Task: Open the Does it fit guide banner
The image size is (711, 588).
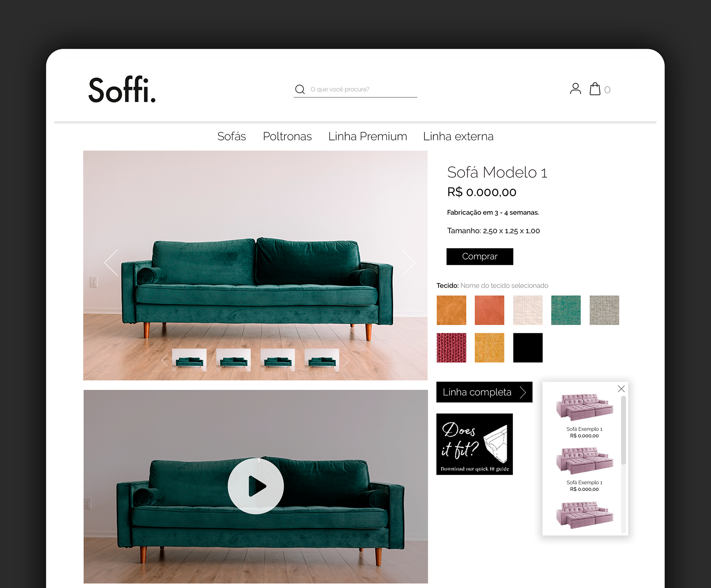Action: pos(474,444)
